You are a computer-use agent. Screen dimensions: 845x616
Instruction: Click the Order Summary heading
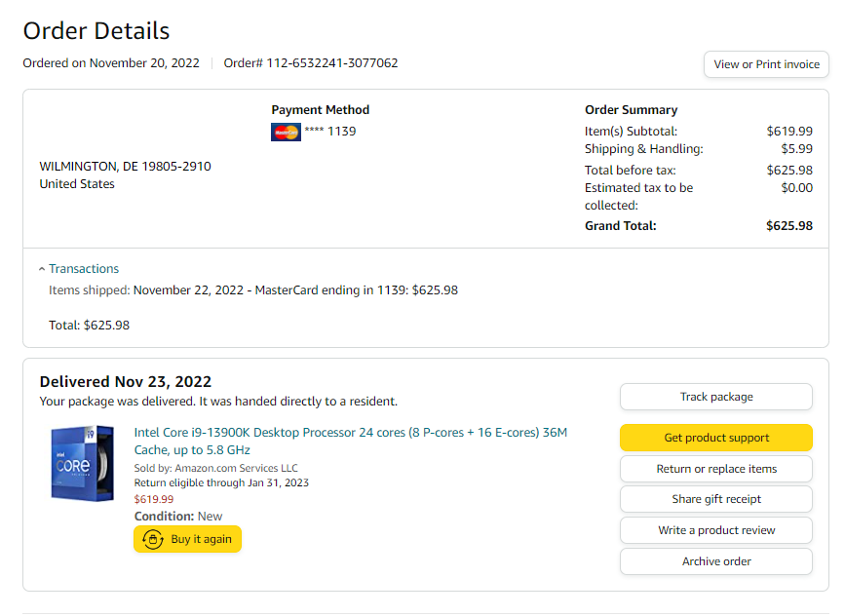(631, 110)
